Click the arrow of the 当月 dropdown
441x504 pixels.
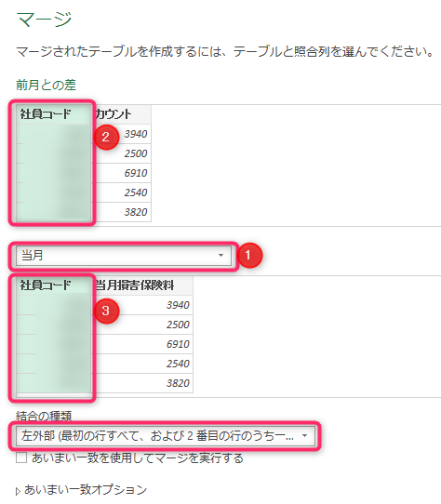point(221,256)
